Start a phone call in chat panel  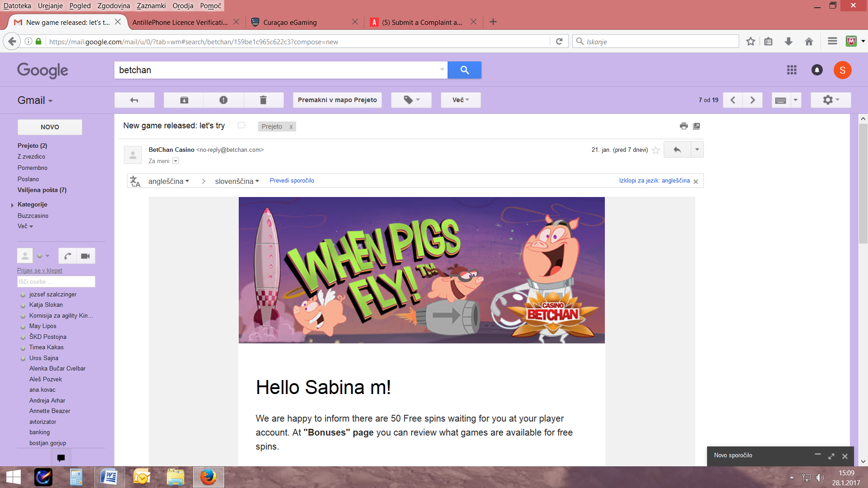[x=67, y=256]
